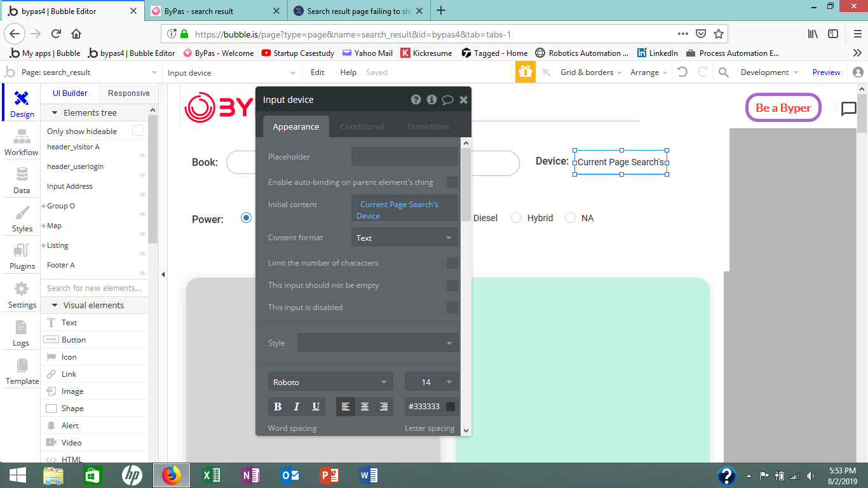
Task: Toggle Only show hideable checkbox
Action: click(137, 131)
